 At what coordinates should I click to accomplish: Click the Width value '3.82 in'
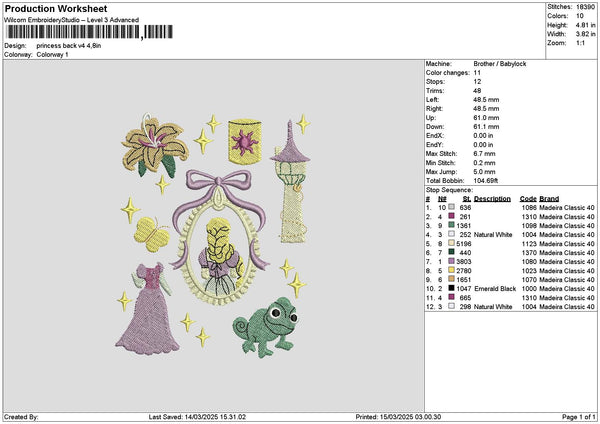coord(585,34)
